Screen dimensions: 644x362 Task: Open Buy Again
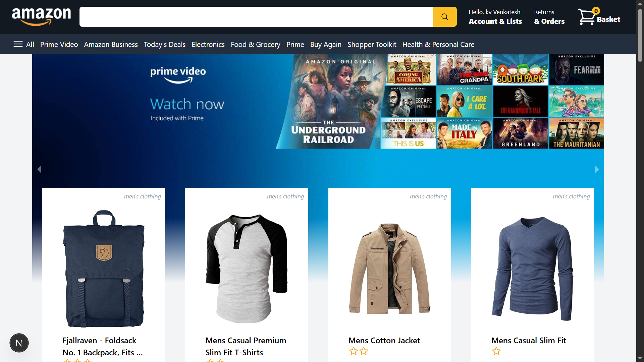click(326, 44)
